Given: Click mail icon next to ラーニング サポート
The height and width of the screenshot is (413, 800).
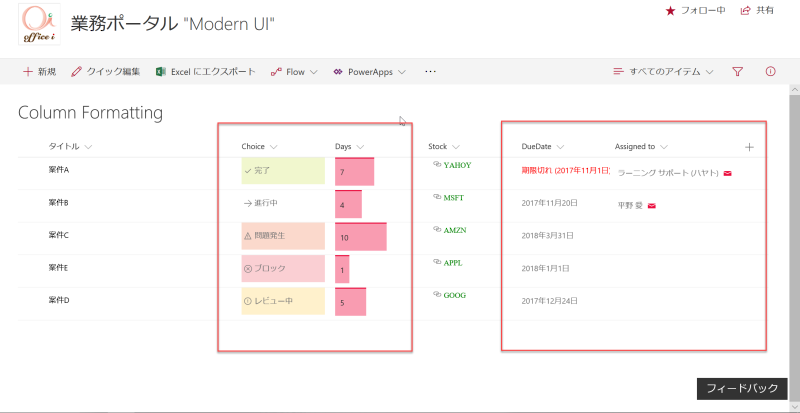Looking at the screenshot, I should (x=728, y=174).
